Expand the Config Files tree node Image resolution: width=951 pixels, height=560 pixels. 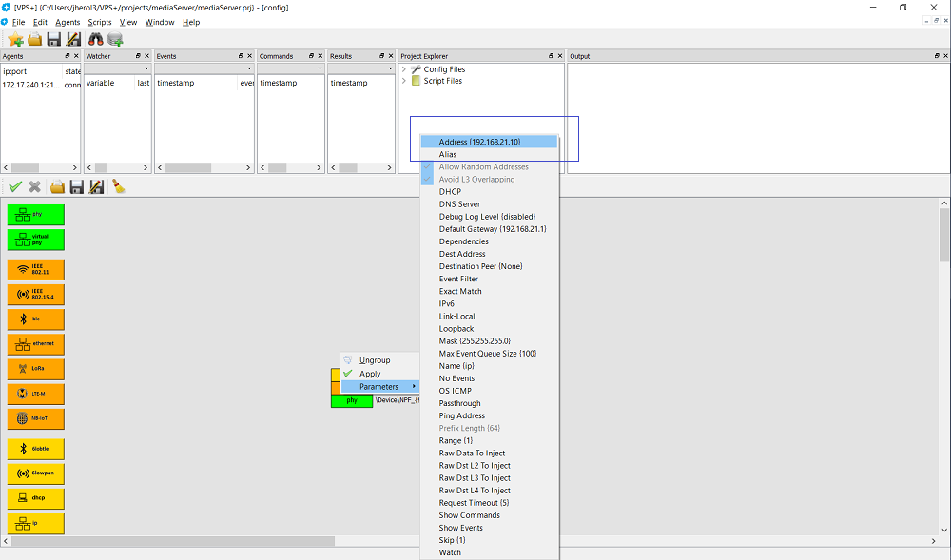[x=404, y=69]
